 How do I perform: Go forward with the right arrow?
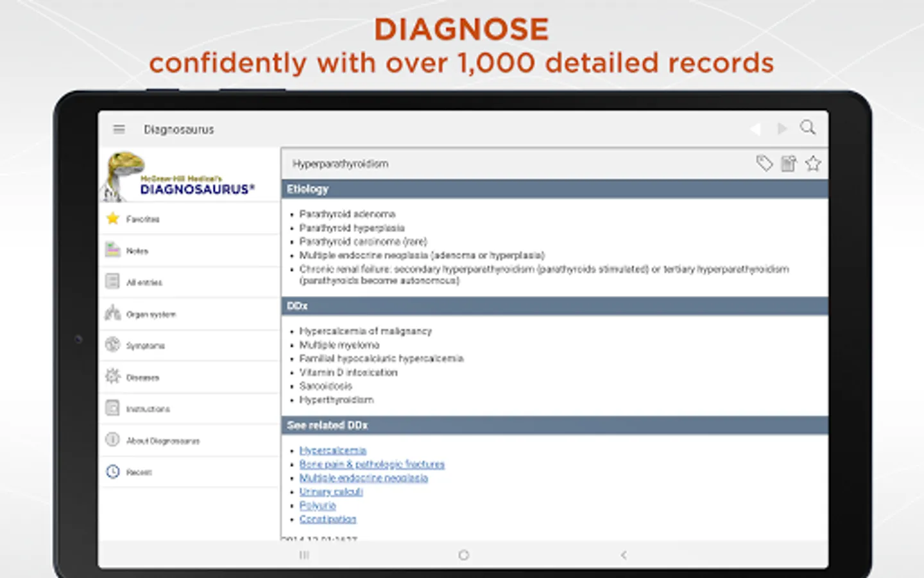782,129
